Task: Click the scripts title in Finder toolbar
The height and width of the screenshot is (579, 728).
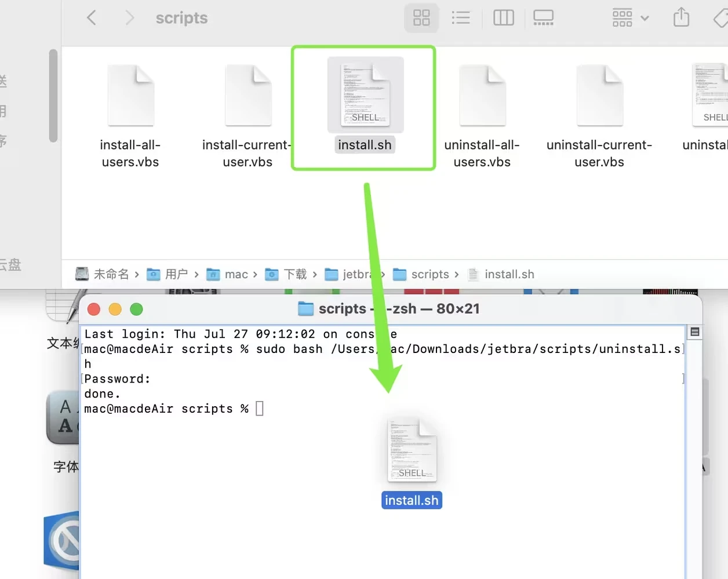Action: point(181,18)
